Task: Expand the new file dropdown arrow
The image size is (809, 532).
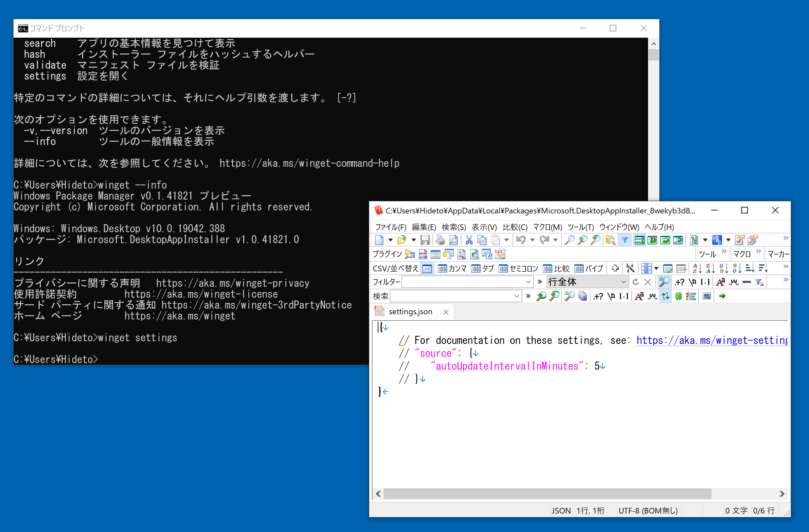Action: (x=390, y=240)
